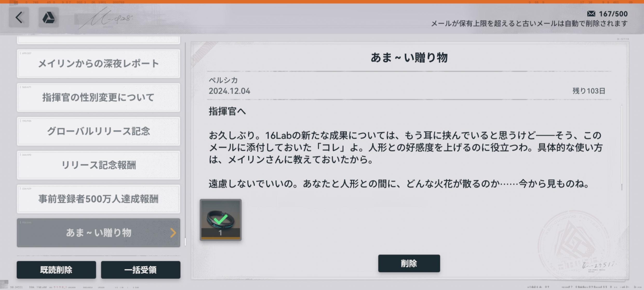Image resolution: width=644 pixels, height=290 pixels.
Task: Click 既読削除 to delete read mails
Action: pyautogui.click(x=56, y=270)
